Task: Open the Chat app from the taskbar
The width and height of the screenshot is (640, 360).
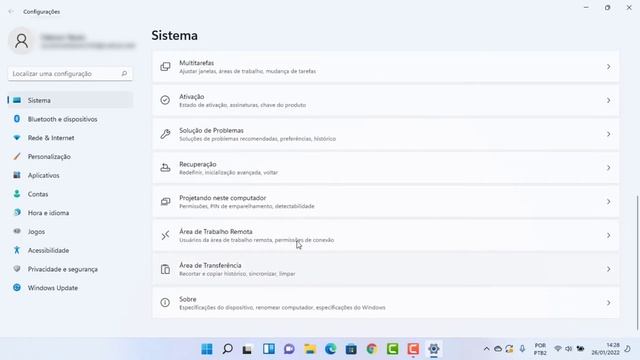Action: (x=289, y=349)
